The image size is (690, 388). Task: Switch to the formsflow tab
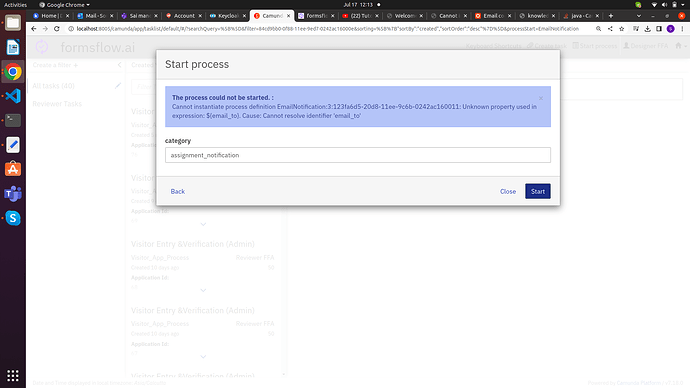tap(316, 15)
